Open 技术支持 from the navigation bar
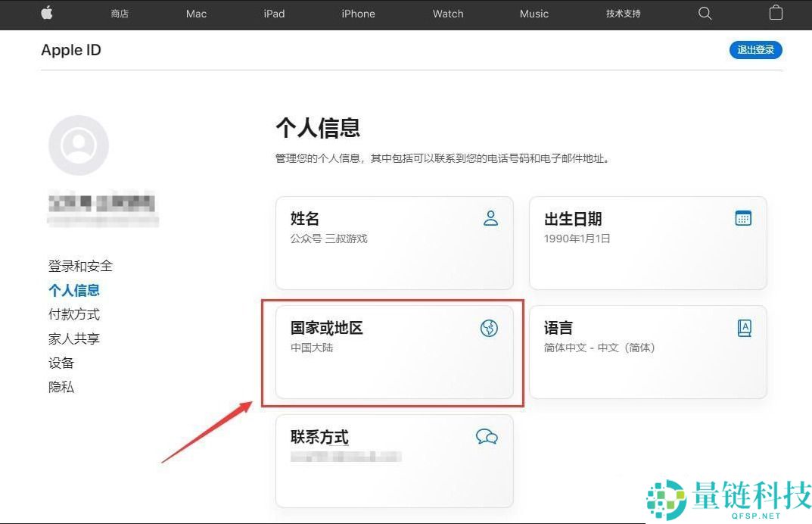This screenshot has width=812, height=524. click(x=623, y=14)
